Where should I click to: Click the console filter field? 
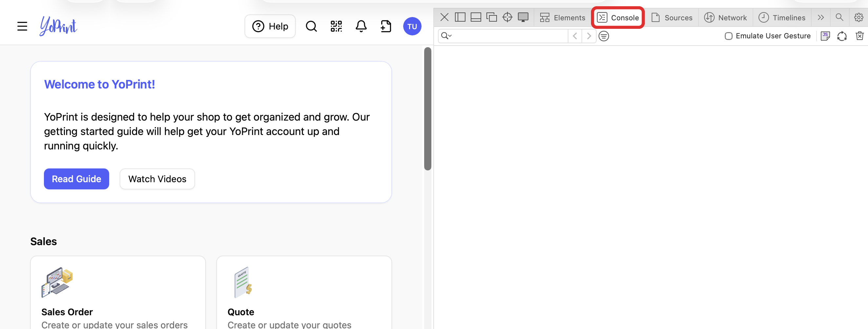point(503,36)
